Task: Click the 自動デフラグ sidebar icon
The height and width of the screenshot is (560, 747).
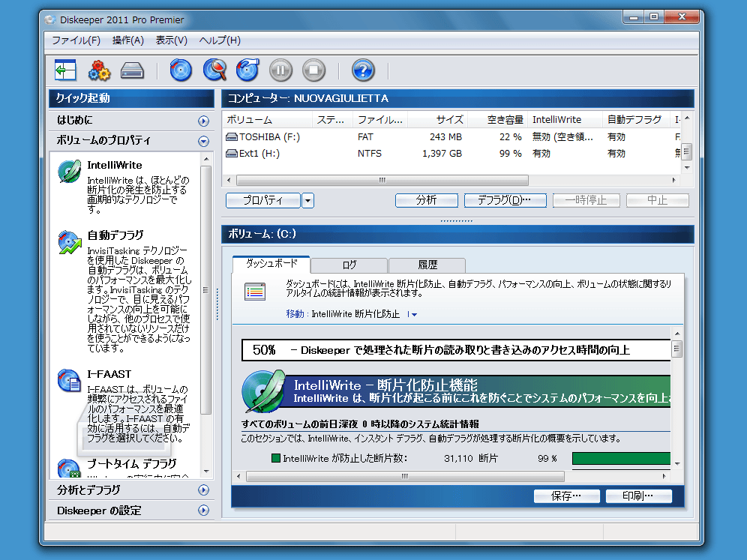Action: coord(70,242)
